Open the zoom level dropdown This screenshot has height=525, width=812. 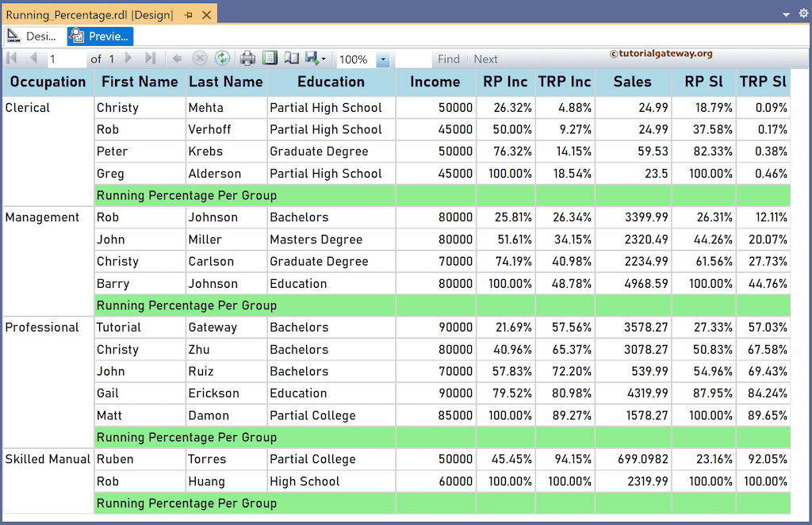pos(382,58)
